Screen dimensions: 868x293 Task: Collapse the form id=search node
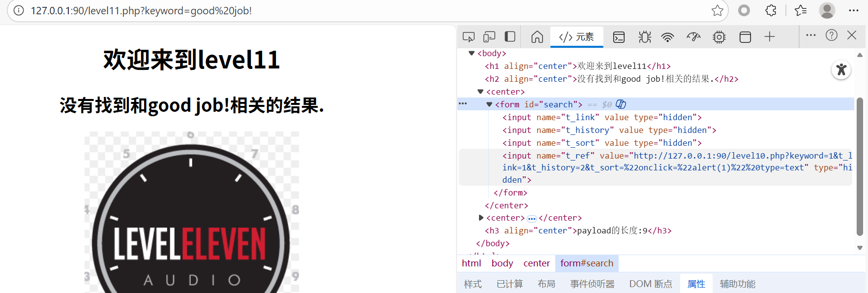489,104
